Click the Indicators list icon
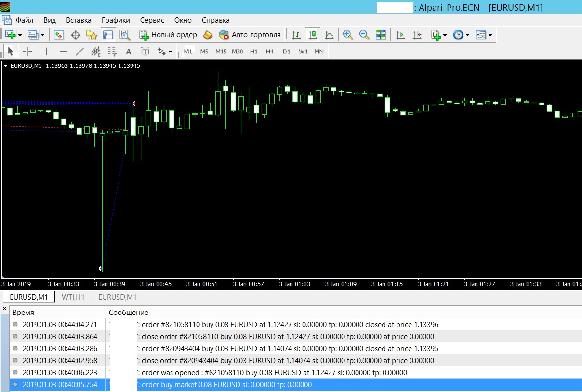This screenshot has height=392, width=582. click(x=436, y=35)
